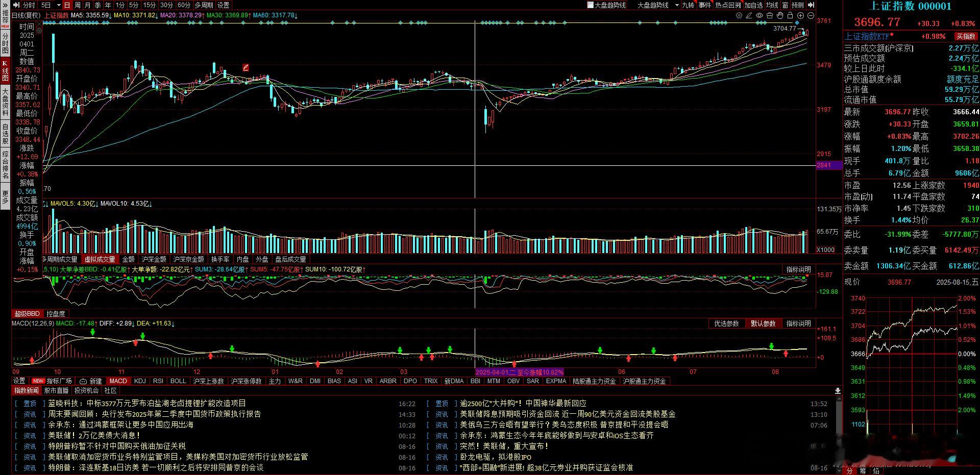Select the BOLL indicator tab
The image size is (980, 475).
(178, 381)
